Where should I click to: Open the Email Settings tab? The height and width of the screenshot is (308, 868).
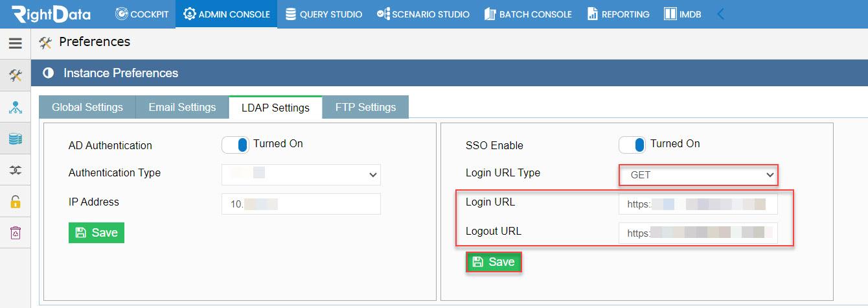click(182, 108)
